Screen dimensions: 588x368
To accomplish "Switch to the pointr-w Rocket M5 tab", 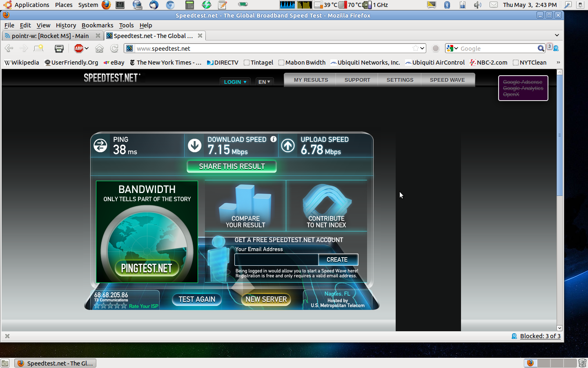I will (50, 36).
